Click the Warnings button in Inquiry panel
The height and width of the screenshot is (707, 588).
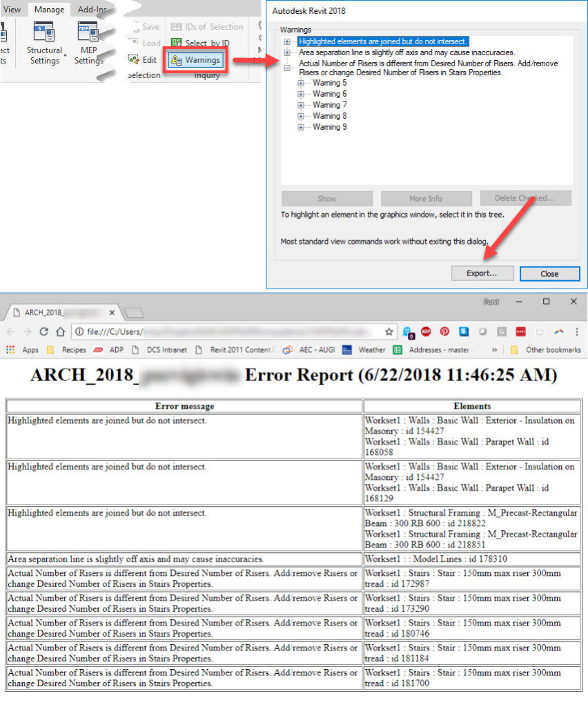point(196,60)
